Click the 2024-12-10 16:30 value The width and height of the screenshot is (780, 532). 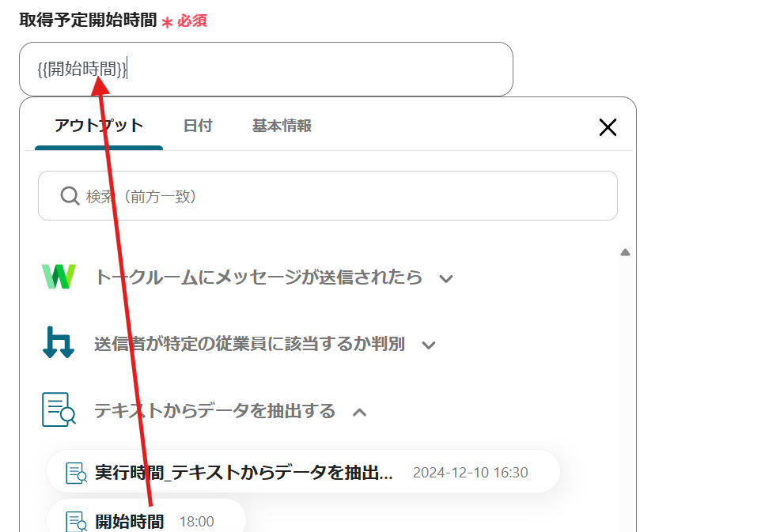[470, 473]
